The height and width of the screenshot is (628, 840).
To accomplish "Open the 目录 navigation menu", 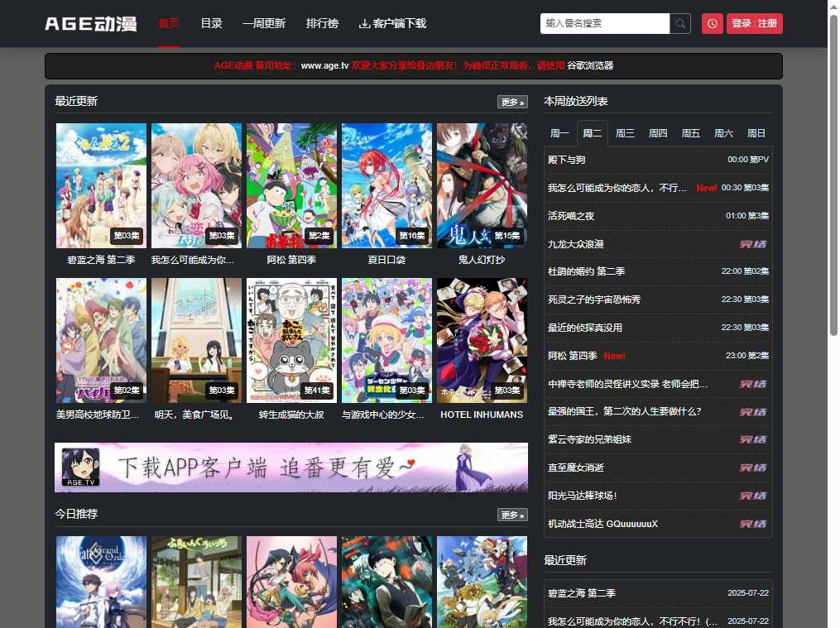I will pyautogui.click(x=211, y=23).
